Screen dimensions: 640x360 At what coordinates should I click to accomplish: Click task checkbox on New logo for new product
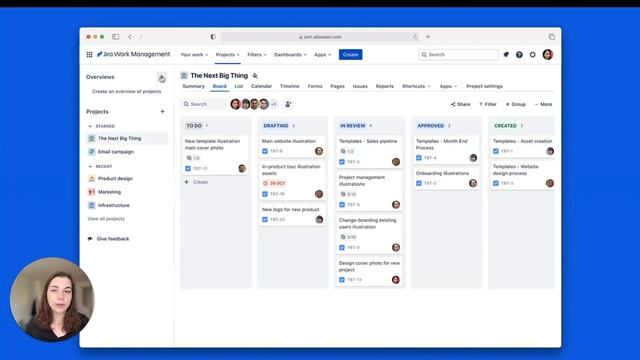pos(265,220)
